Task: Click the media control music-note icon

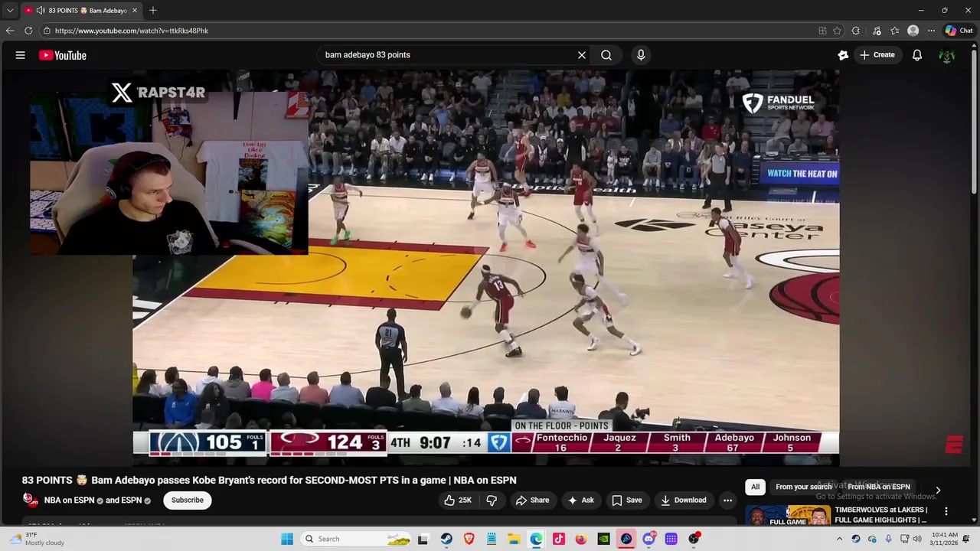Action: 877,31
